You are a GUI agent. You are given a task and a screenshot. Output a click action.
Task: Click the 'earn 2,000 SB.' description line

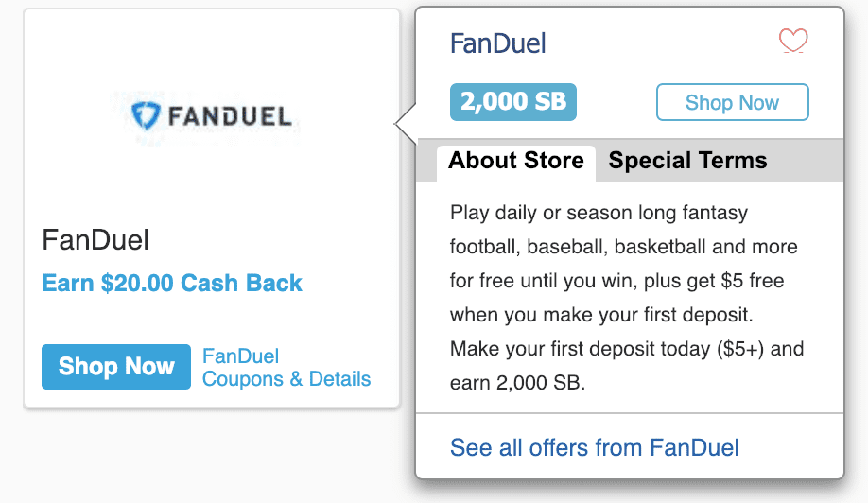518,383
